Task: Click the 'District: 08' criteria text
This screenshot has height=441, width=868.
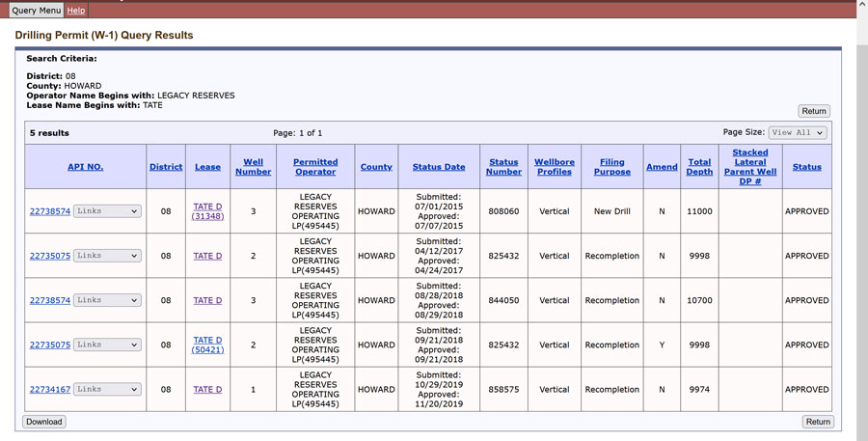Action: tap(51, 76)
